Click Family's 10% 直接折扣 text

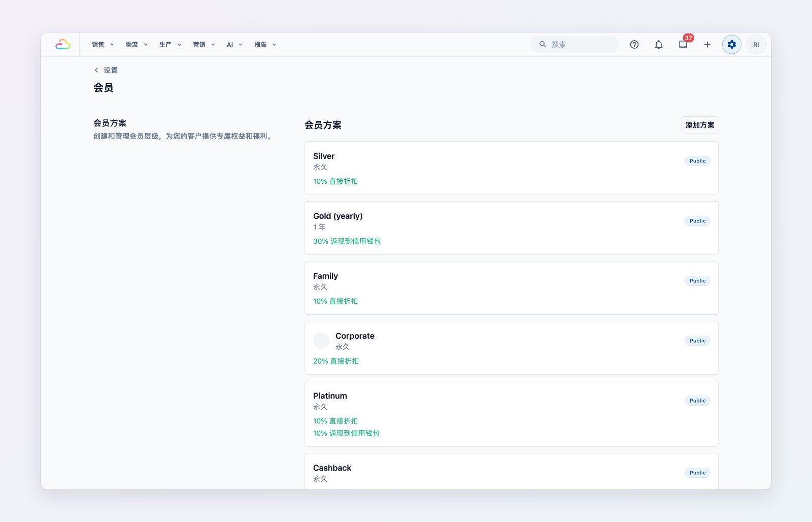[x=335, y=301]
